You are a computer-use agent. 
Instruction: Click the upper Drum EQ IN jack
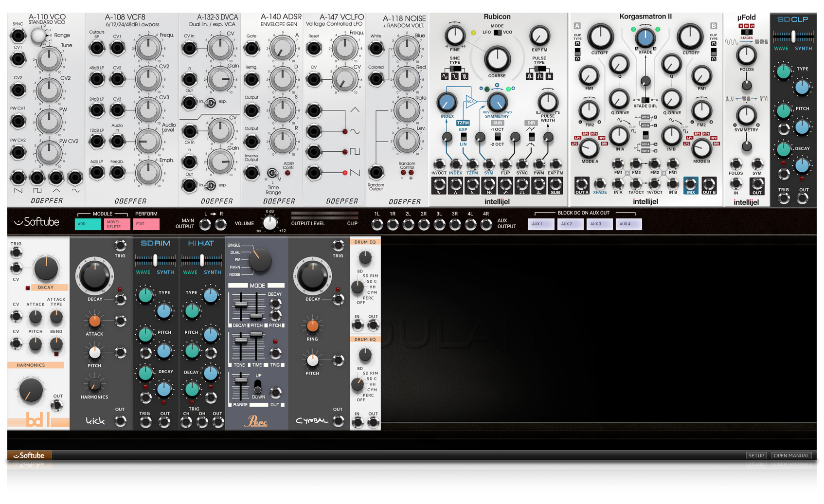(x=357, y=325)
